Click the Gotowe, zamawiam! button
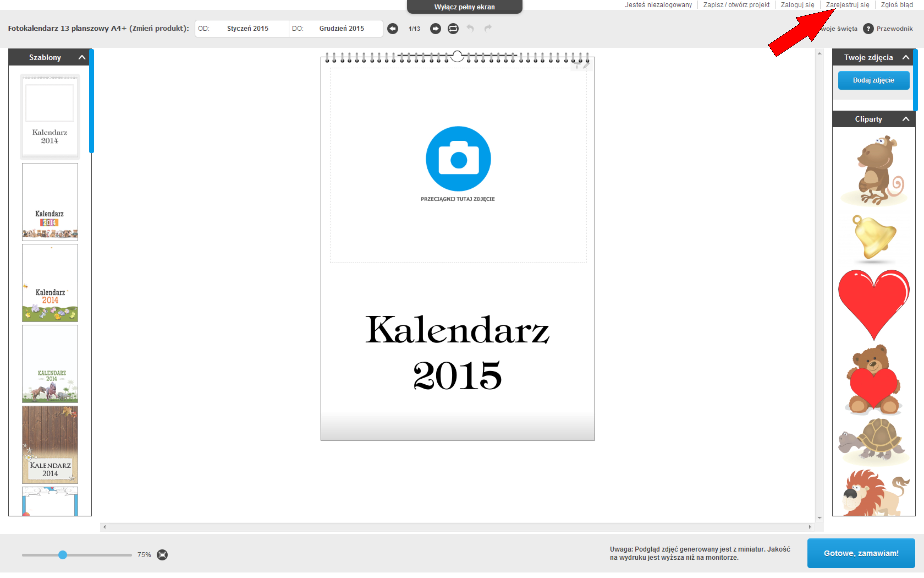 click(861, 553)
